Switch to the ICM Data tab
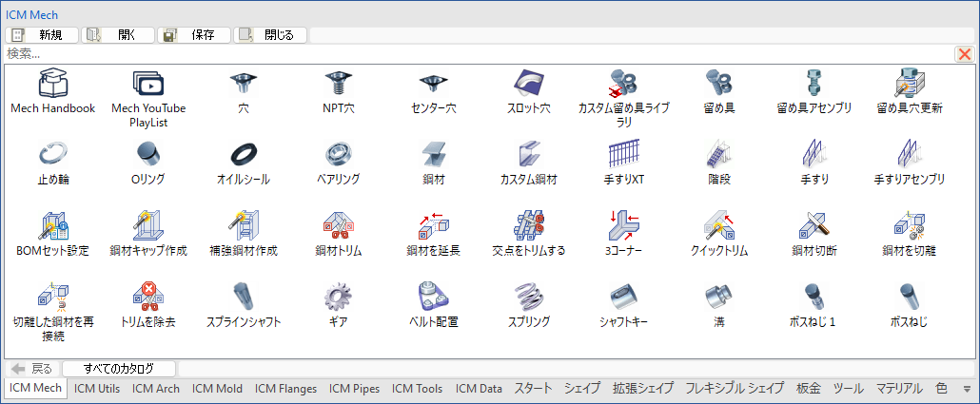Screen dimensions: 980x404 pyautogui.click(x=479, y=389)
